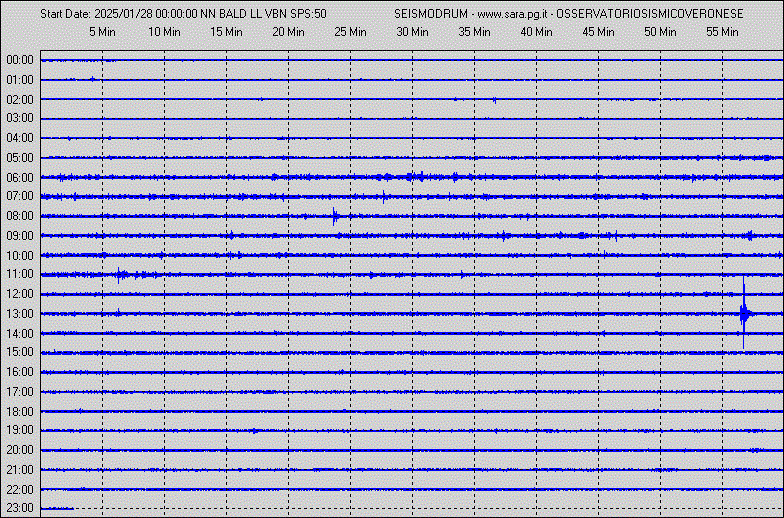Click the 20 Min column header

coord(288,32)
